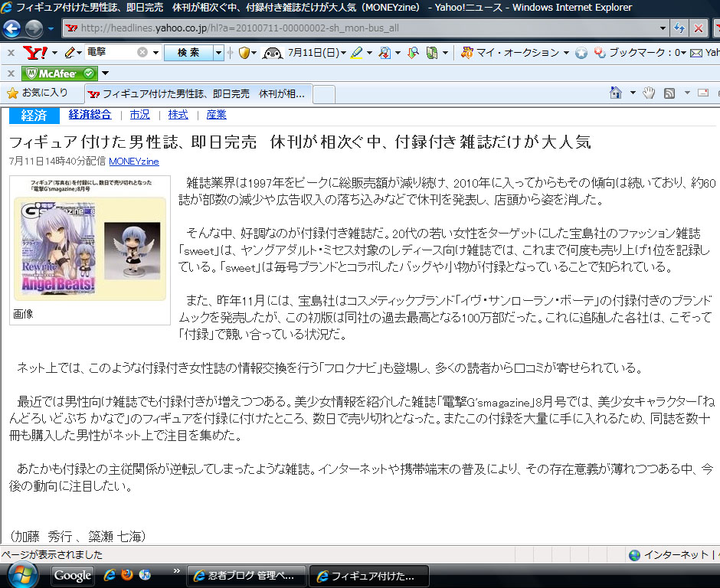Click the 画像 caption under the image
The width and height of the screenshot is (720, 588).
(x=23, y=314)
